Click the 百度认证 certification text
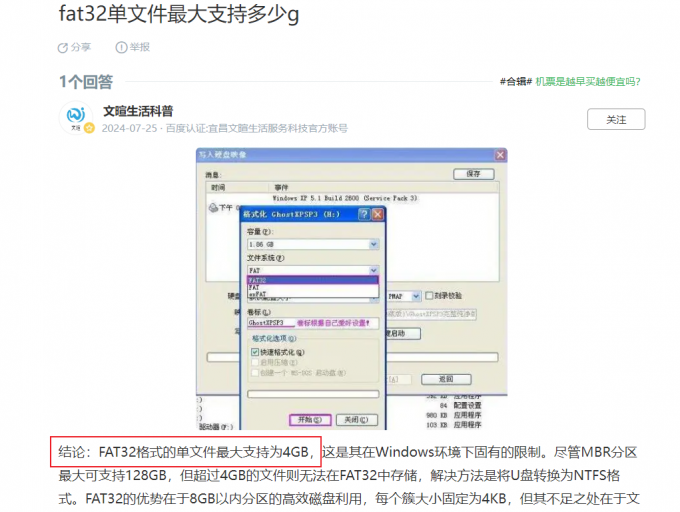The width and height of the screenshot is (680, 512). click(257, 128)
